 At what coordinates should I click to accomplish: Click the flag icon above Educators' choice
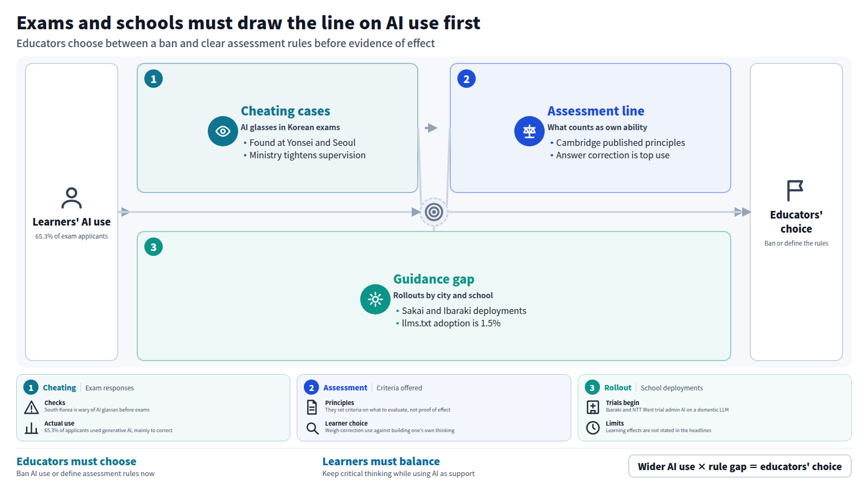coord(795,191)
